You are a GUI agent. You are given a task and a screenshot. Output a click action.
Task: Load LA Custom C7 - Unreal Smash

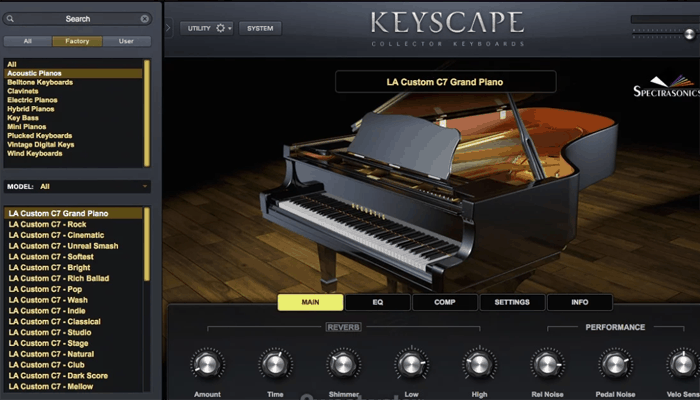(x=74, y=246)
